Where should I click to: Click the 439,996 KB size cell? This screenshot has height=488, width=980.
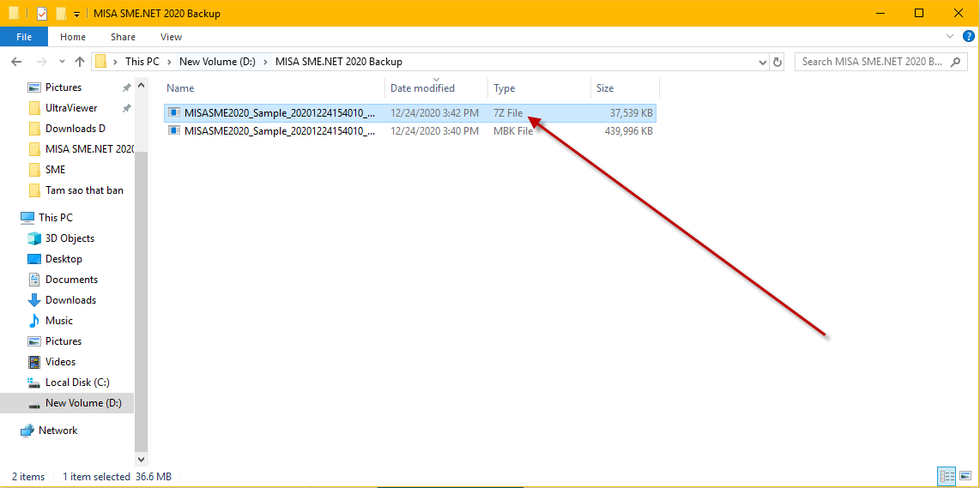point(629,131)
